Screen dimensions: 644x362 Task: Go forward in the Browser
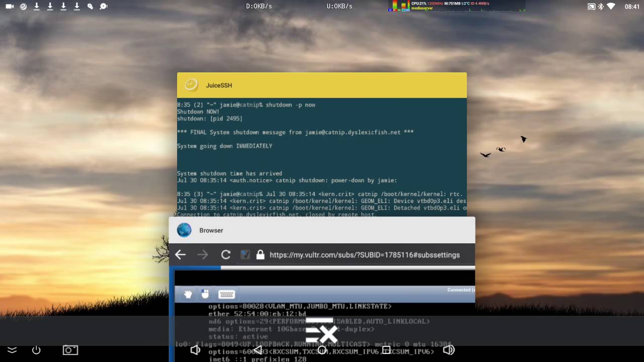tap(203, 255)
